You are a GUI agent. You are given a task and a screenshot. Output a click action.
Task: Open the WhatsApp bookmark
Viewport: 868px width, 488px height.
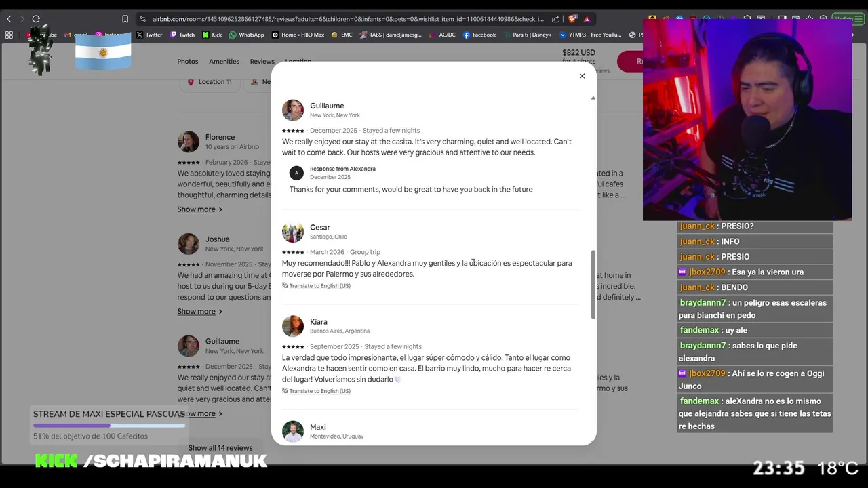(247, 35)
